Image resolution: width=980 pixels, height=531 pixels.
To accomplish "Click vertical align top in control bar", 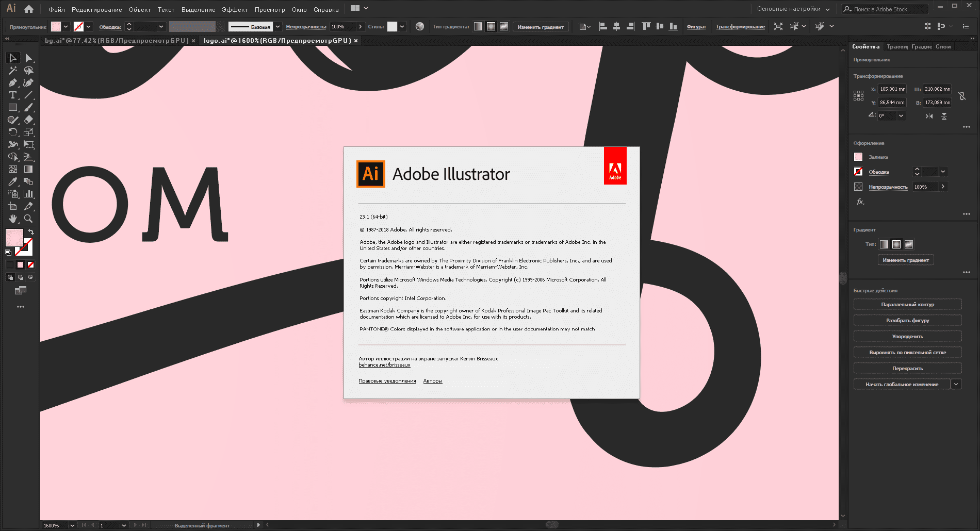I will [x=646, y=26].
